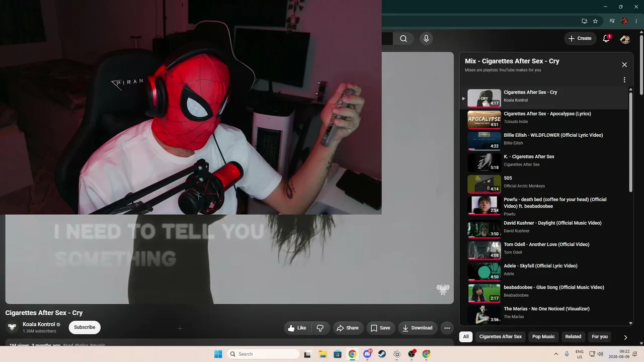
Task: Play K. - Cigarettes After Sex thumbnail
Action: [x=484, y=162]
